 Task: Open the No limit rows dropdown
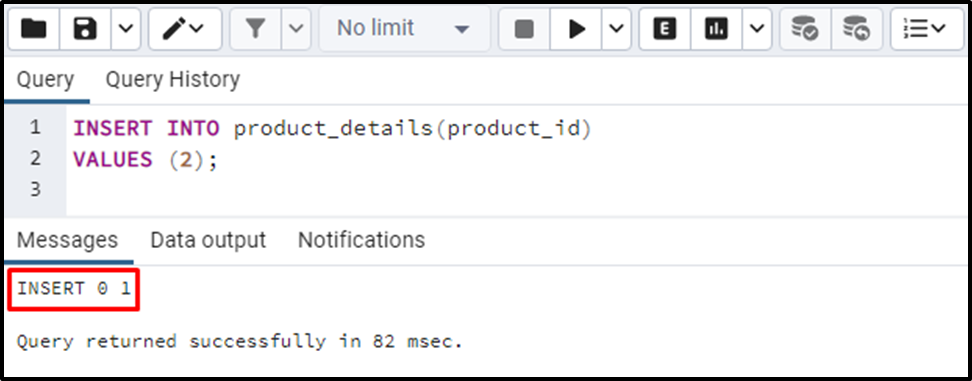404,29
